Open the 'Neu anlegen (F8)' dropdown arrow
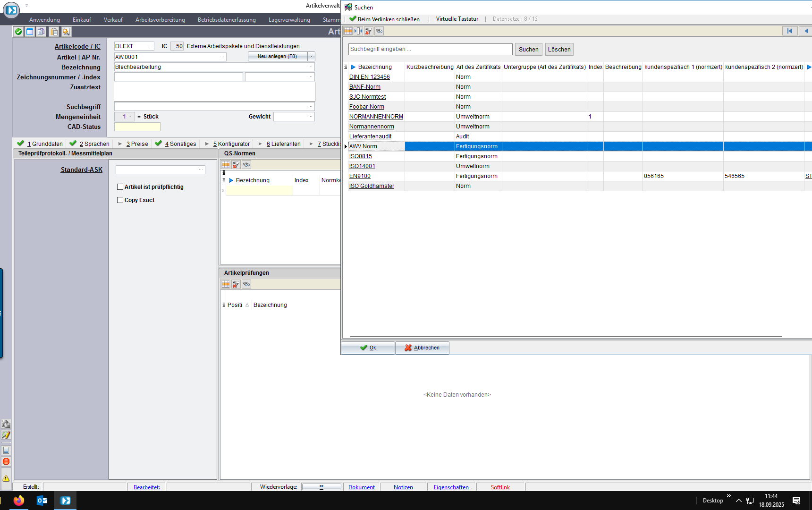Image resolution: width=812 pixels, height=510 pixels. [x=311, y=57]
